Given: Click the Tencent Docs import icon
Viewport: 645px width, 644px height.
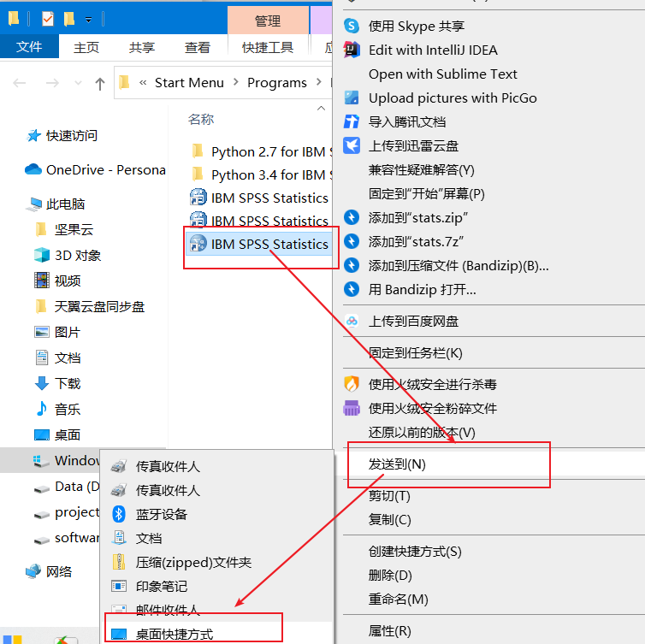Looking at the screenshot, I should pos(352,121).
